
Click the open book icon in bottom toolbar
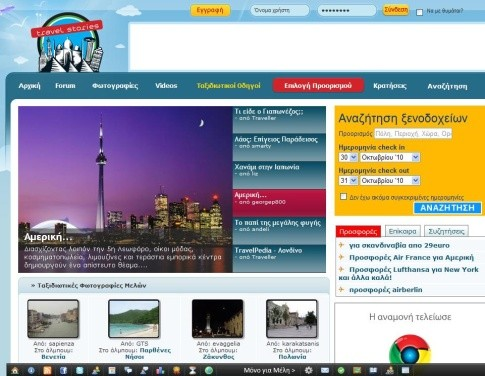click(373, 370)
